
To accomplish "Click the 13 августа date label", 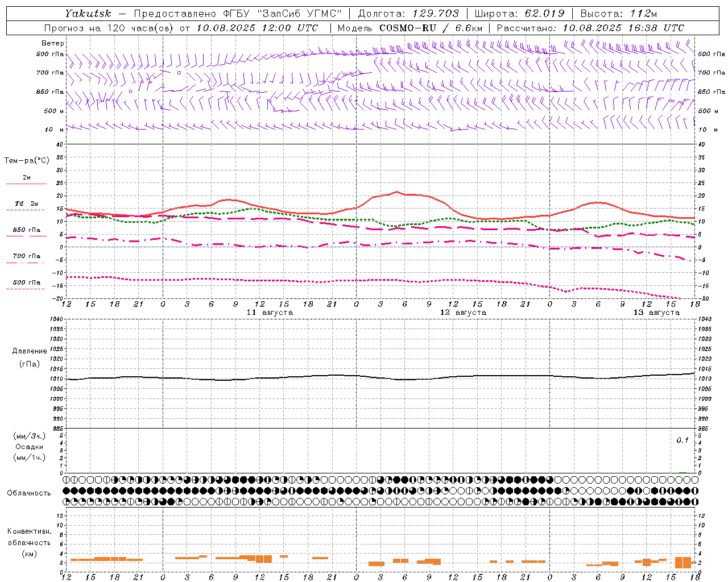I will coord(656,313).
